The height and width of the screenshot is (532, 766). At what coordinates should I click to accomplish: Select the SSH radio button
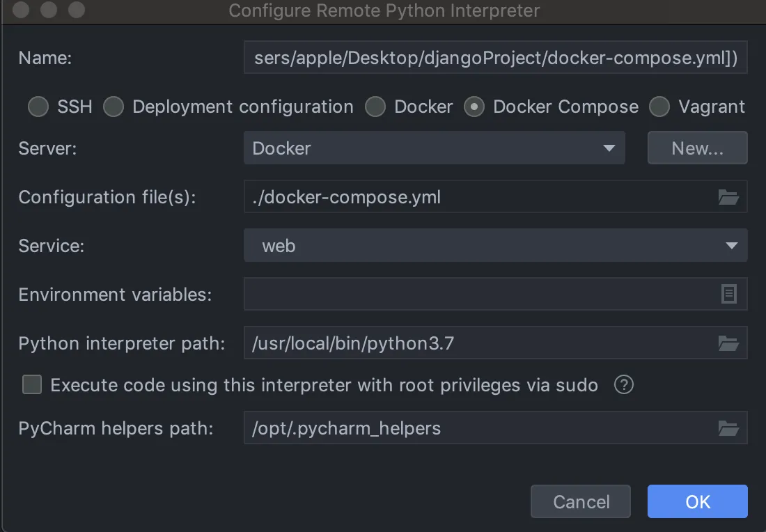click(x=38, y=107)
